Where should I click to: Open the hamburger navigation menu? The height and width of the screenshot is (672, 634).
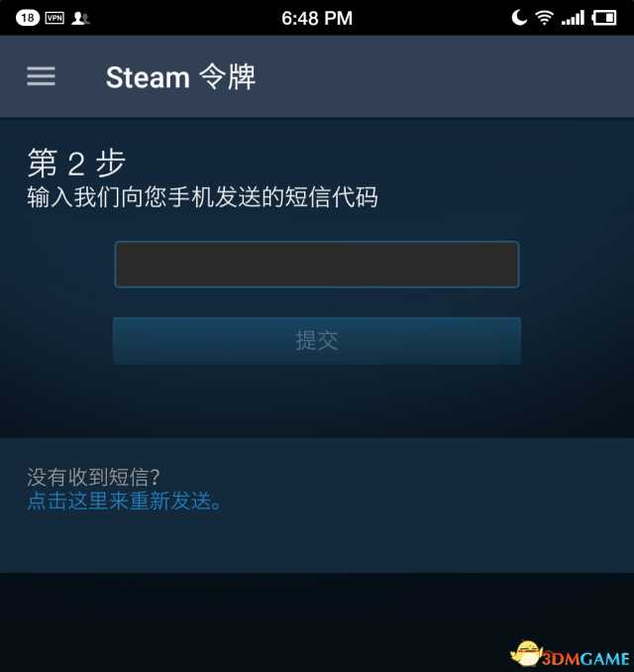point(42,76)
